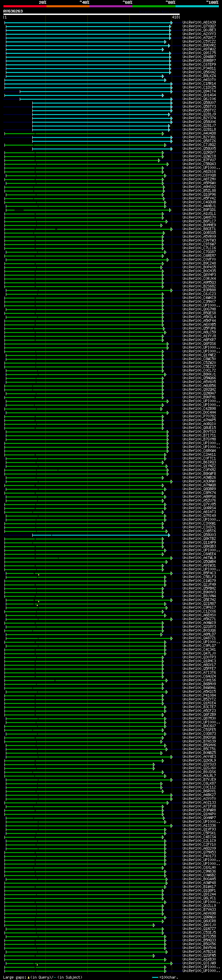This screenshot has width=222, height=980.
Task: Select hit label UniRef100_Q40IJ0
Action: [199, 925]
